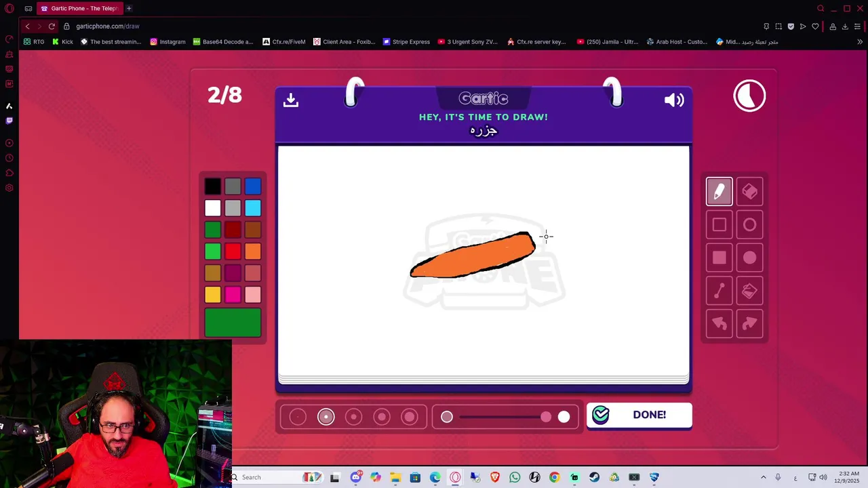The image size is (868, 488).
Task: Switch to the Gartic Phone tab
Action: 79,8
